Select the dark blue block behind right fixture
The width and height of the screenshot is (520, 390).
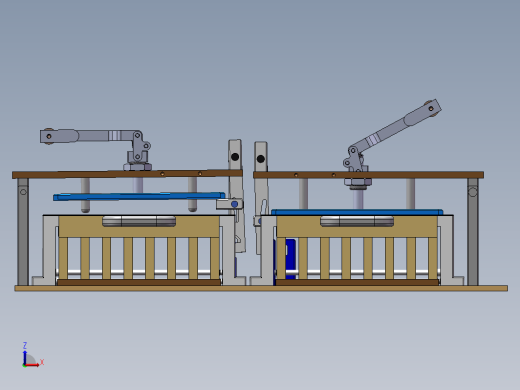(290, 258)
